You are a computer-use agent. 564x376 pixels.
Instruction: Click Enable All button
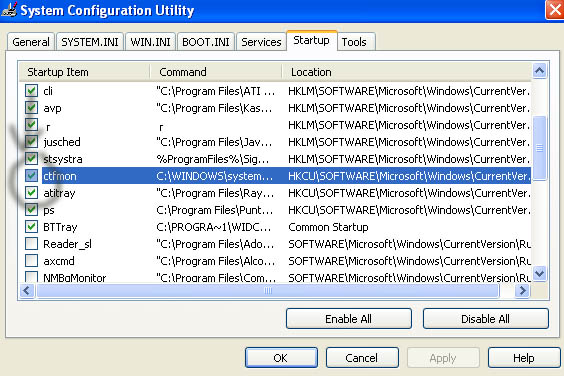[x=349, y=319]
